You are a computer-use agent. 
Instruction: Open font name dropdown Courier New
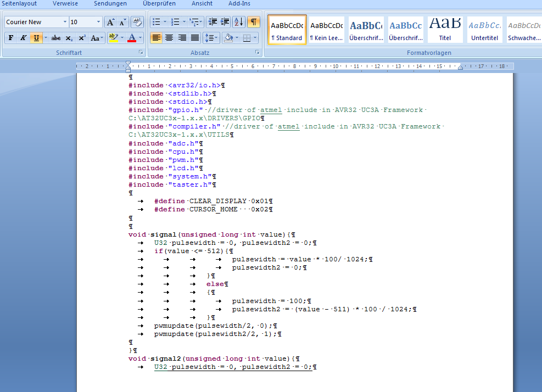click(x=65, y=22)
